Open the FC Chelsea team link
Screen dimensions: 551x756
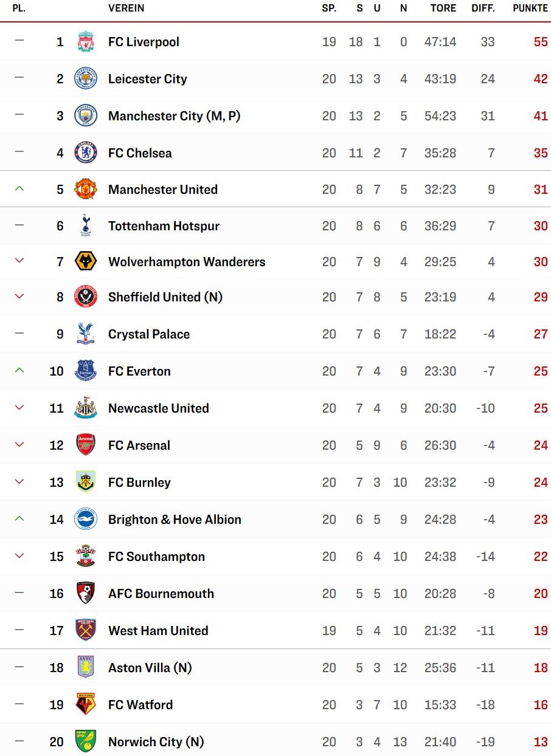click(140, 153)
